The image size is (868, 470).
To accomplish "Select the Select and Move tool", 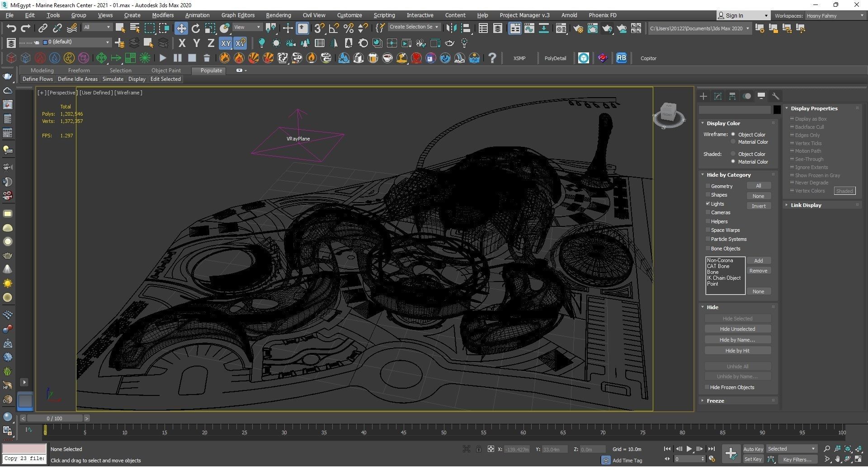I will pos(181,28).
